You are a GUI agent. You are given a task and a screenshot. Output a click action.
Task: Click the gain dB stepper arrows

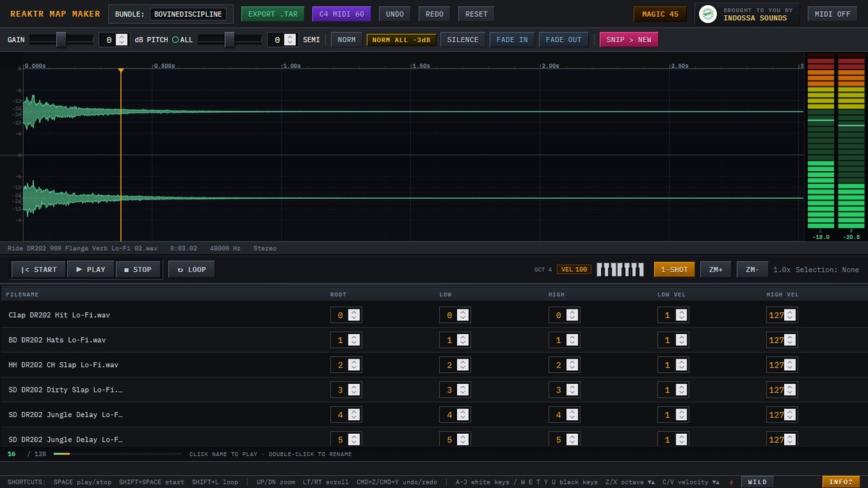coord(122,40)
